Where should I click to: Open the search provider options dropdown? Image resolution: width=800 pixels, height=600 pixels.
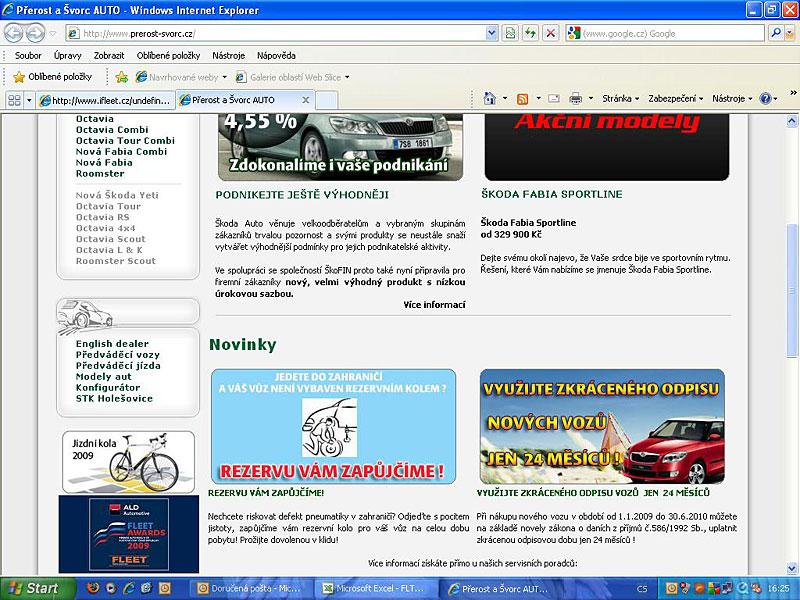click(790, 34)
